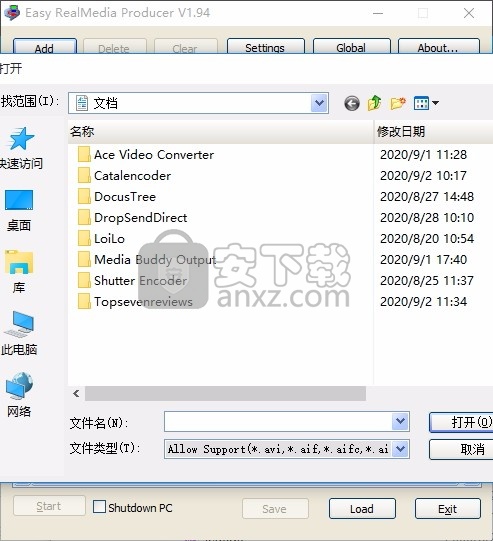Image resolution: width=493 pixels, height=541 pixels.
Task: Select the Topsevenreviews folder icon
Action: (84, 302)
